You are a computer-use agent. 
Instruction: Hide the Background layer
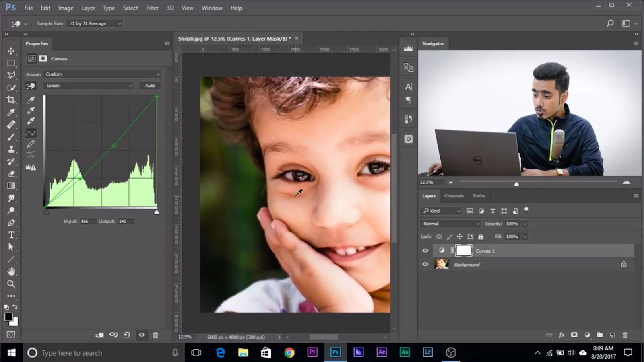(x=425, y=264)
